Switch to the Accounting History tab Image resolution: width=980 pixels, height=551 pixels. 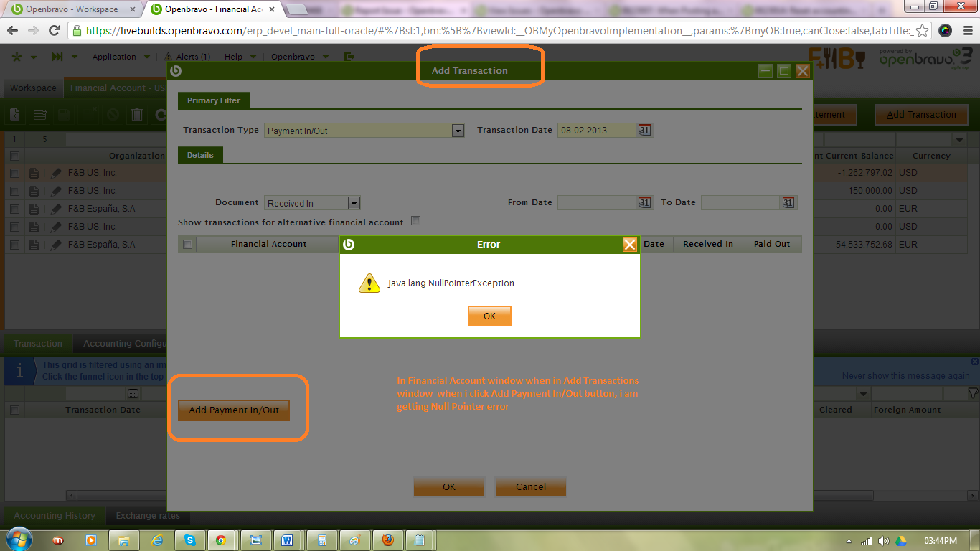[55, 516]
